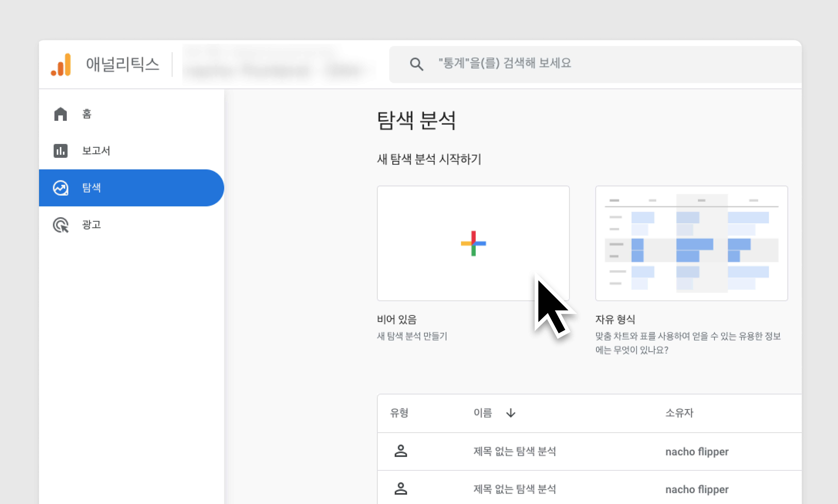The height and width of the screenshot is (504, 838).
Task: Open second 제목 없는 탐색 분석 entry
Action: (515, 489)
